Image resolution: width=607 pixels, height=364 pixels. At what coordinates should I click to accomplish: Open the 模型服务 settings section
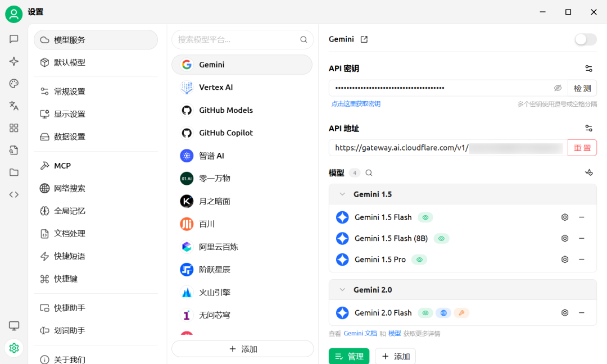[96, 40]
